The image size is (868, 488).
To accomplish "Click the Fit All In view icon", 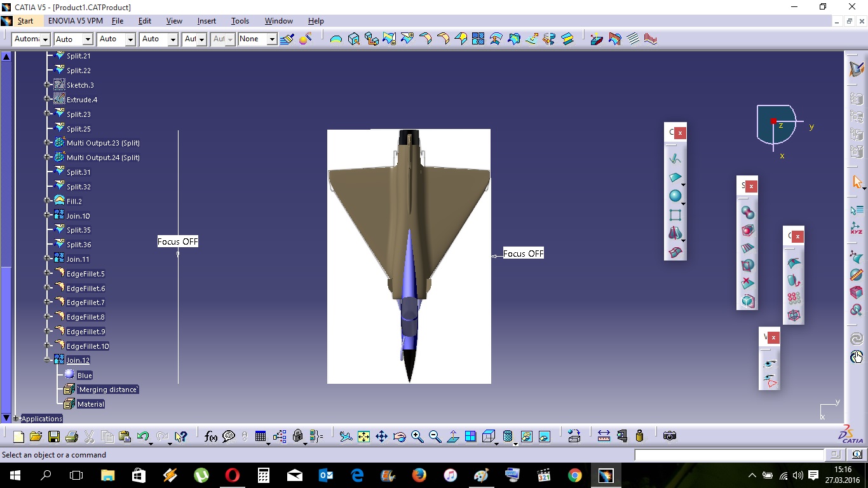I will pyautogui.click(x=363, y=437).
